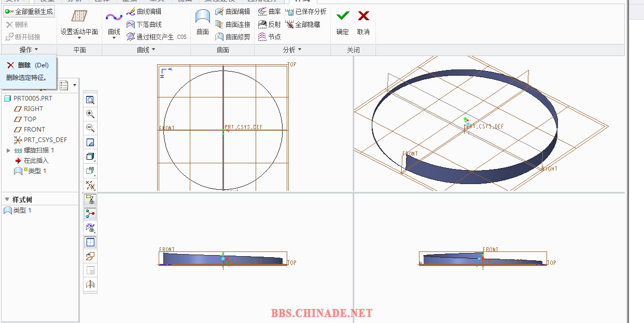Image resolution: width=644 pixels, height=323 pixels.
Task: Select 类型 1 in the model tree
Action: 30,171
